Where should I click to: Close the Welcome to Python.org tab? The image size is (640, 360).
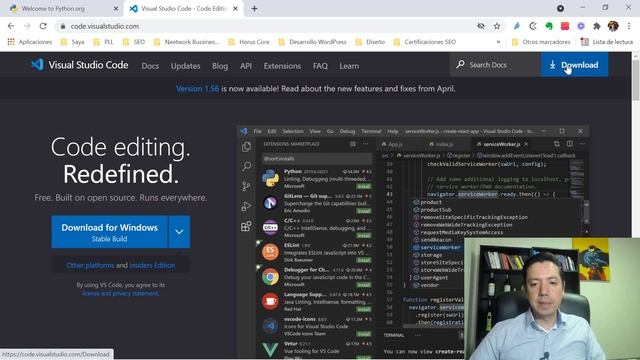click(116, 8)
